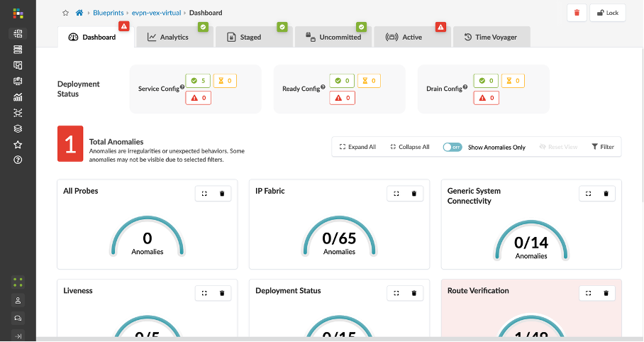This screenshot has width=644, height=342.
Task: Switch to the Uncommitted tab
Action: (333, 37)
